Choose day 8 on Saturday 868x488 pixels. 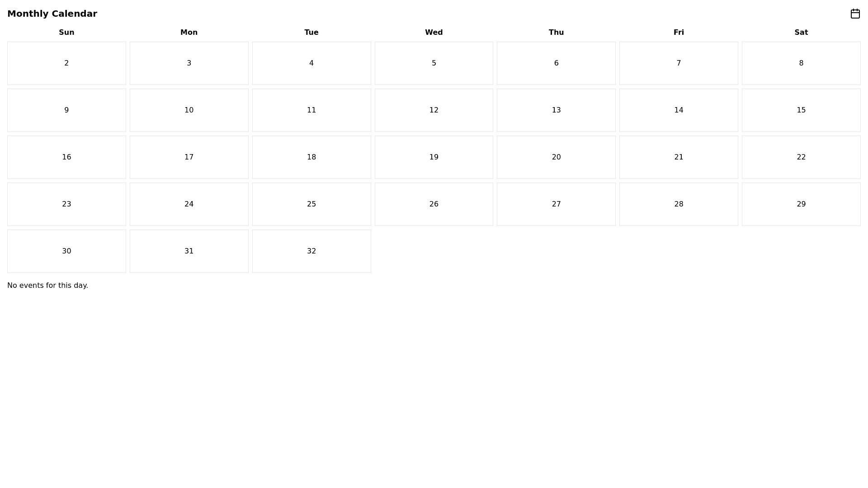click(801, 63)
